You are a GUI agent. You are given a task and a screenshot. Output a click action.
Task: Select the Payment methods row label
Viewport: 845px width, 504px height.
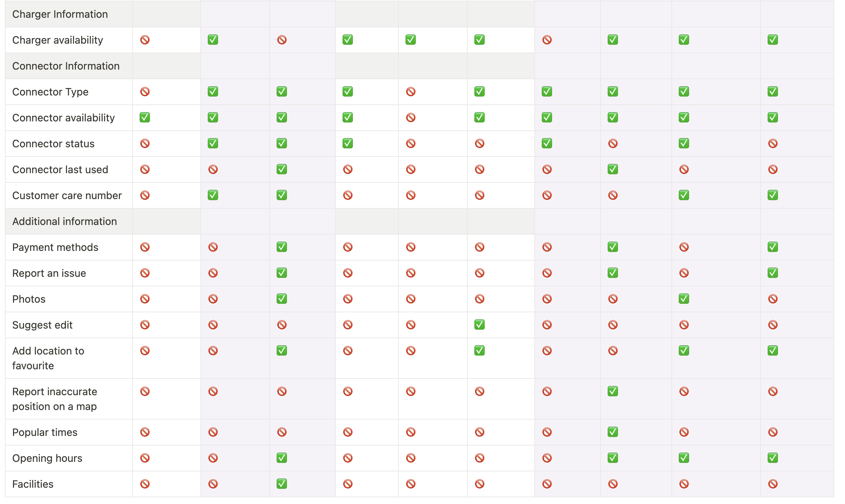click(55, 247)
